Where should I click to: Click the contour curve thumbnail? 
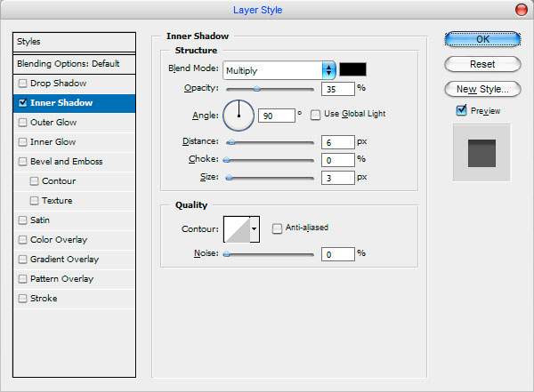point(237,229)
